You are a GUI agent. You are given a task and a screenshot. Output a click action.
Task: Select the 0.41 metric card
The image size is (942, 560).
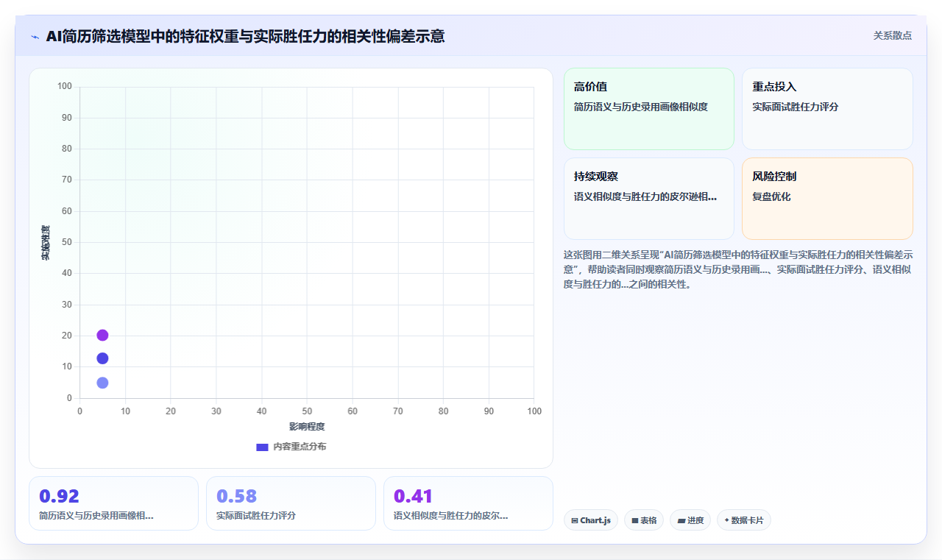click(468, 503)
